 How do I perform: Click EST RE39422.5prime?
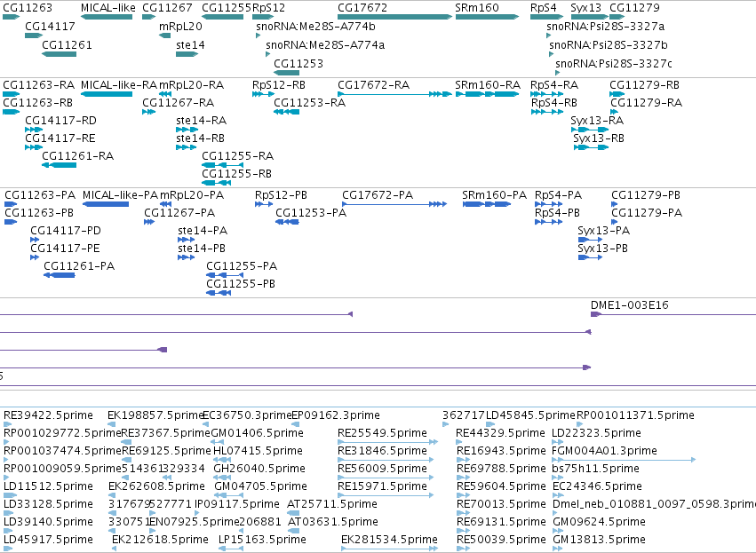tap(48, 415)
